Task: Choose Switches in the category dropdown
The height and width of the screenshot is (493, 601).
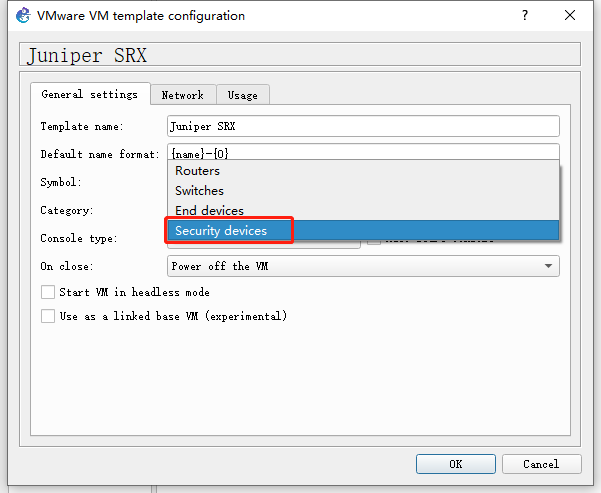Action: (x=363, y=191)
